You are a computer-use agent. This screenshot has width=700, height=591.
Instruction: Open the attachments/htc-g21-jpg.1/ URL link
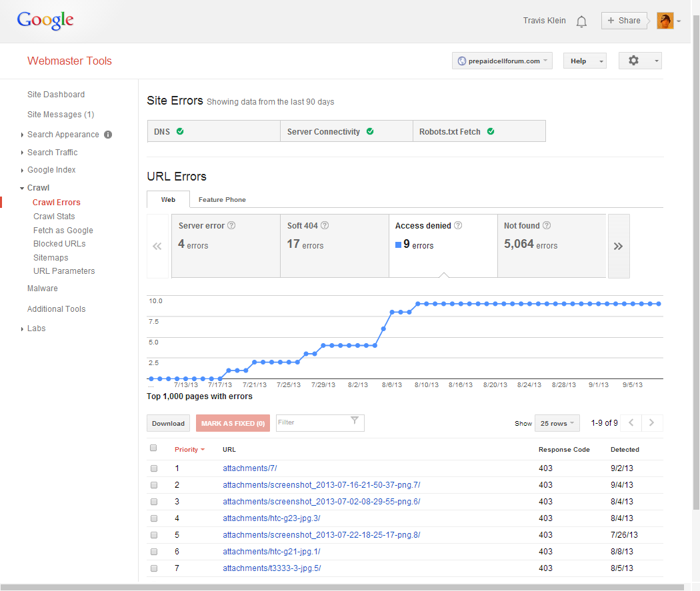pos(271,552)
